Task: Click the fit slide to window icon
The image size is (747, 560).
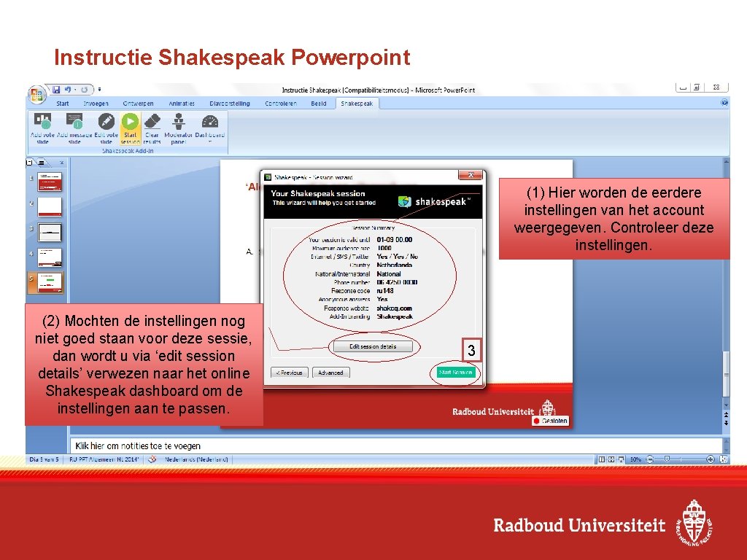Action: coord(724,459)
